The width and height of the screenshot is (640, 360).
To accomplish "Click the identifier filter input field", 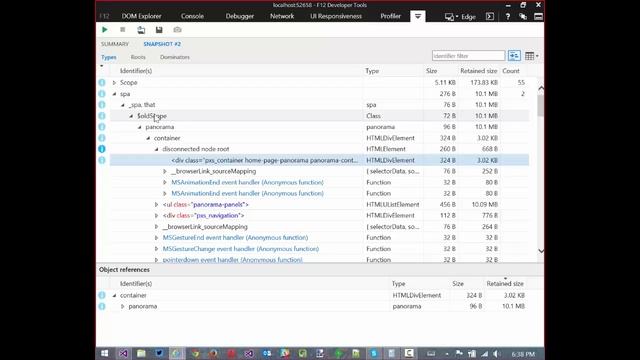I will (468, 56).
